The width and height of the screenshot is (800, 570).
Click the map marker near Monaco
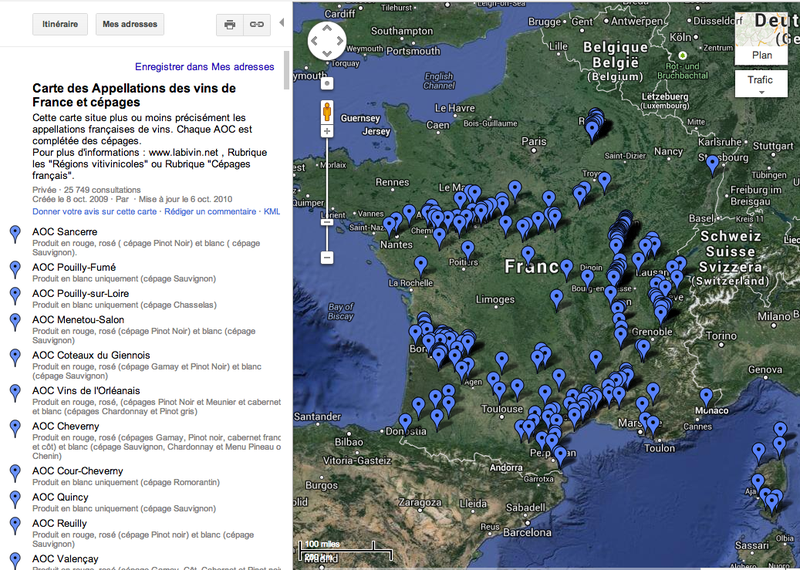coord(706,397)
